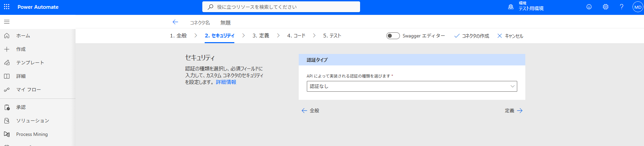Collapse the left navigation hamburger menu
This screenshot has width=644, height=146.
click(7, 22)
